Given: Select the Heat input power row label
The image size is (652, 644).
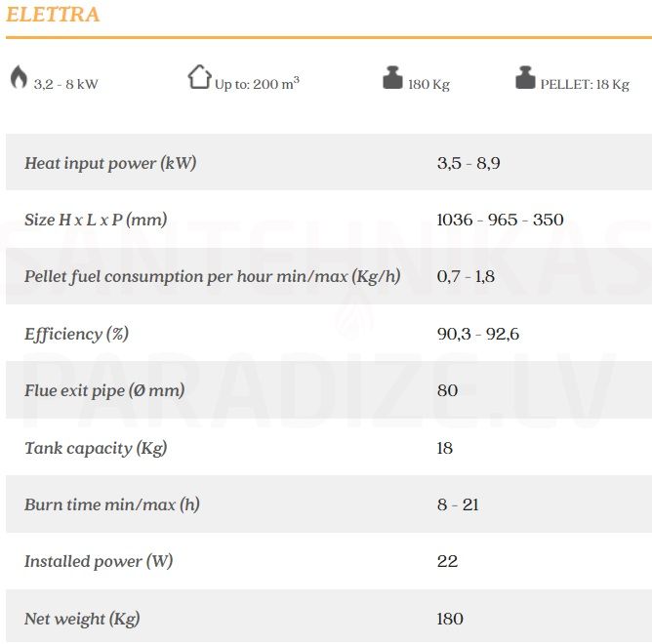Looking at the screenshot, I should click(110, 163).
